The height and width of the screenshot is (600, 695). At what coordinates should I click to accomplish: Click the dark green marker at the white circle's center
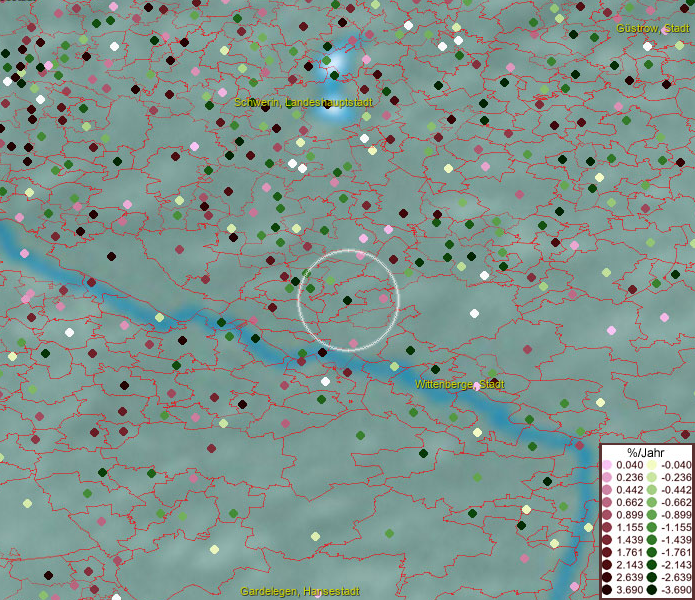click(347, 300)
